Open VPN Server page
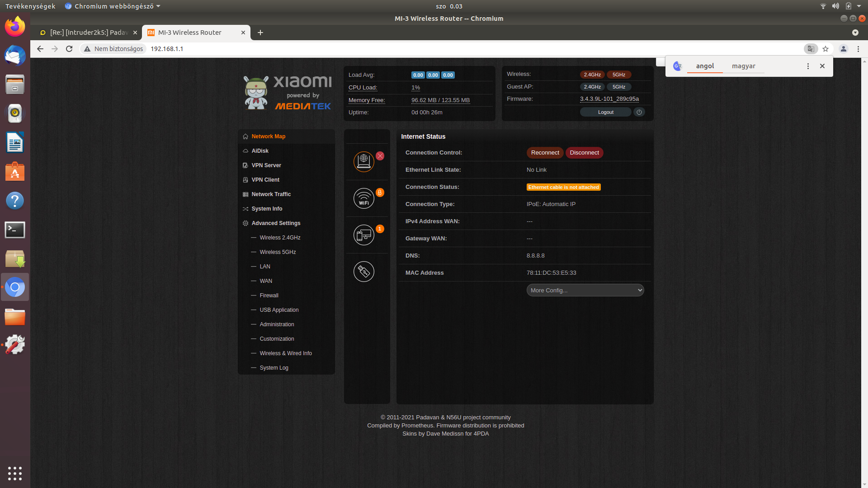Viewport: 868px width, 488px height. pyautogui.click(x=266, y=165)
